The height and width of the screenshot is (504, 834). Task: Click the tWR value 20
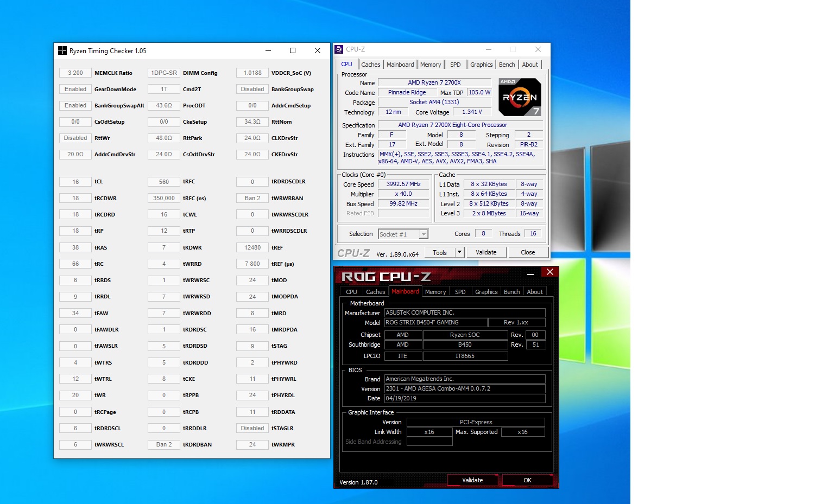[x=75, y=395]
